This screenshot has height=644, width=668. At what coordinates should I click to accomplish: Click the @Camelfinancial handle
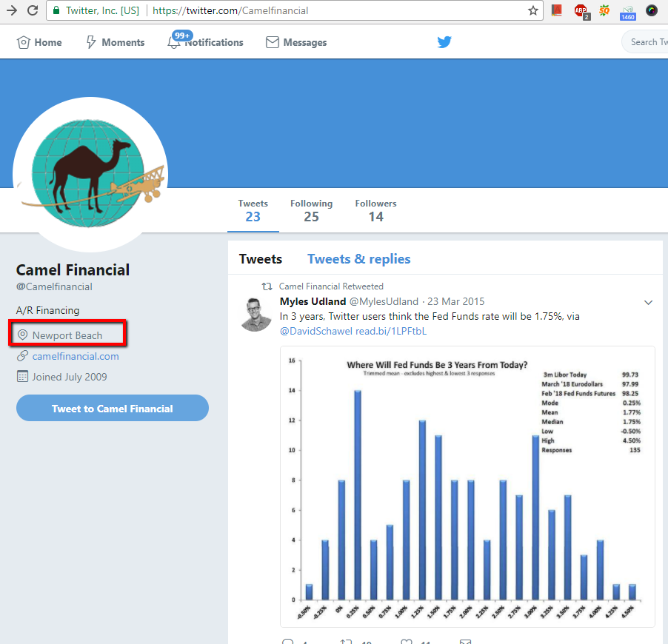54,286
